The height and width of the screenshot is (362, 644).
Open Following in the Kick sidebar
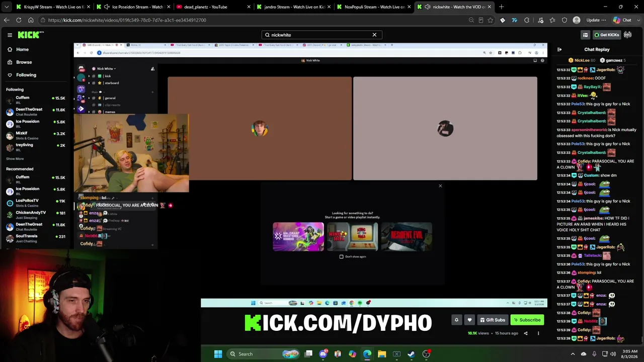point(36,75)
